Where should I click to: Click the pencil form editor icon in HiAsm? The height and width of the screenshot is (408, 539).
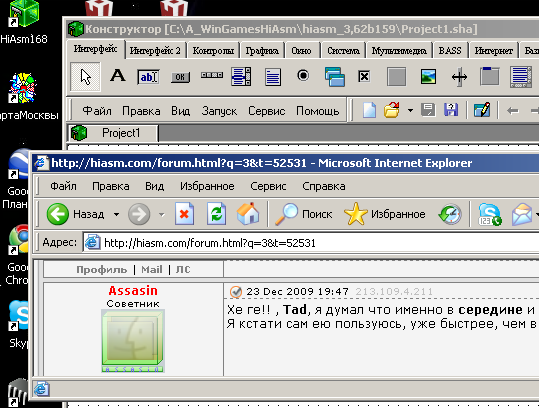(482, 110)
